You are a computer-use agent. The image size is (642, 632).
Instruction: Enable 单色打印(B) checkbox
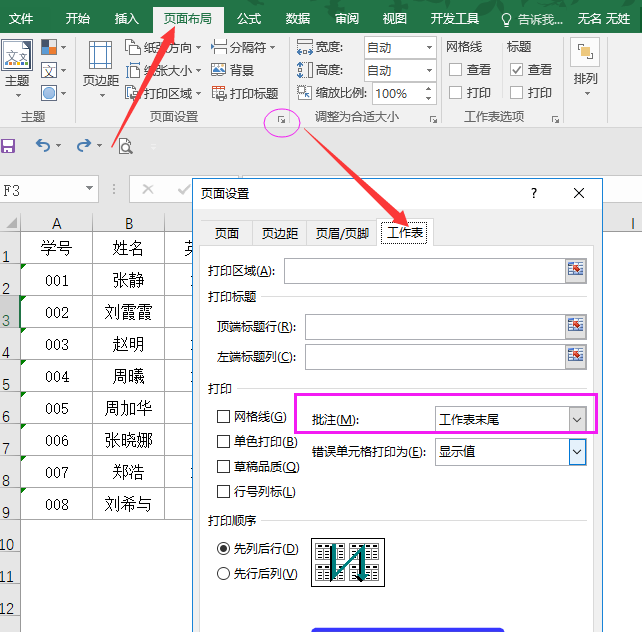click(x=223, y=442)
